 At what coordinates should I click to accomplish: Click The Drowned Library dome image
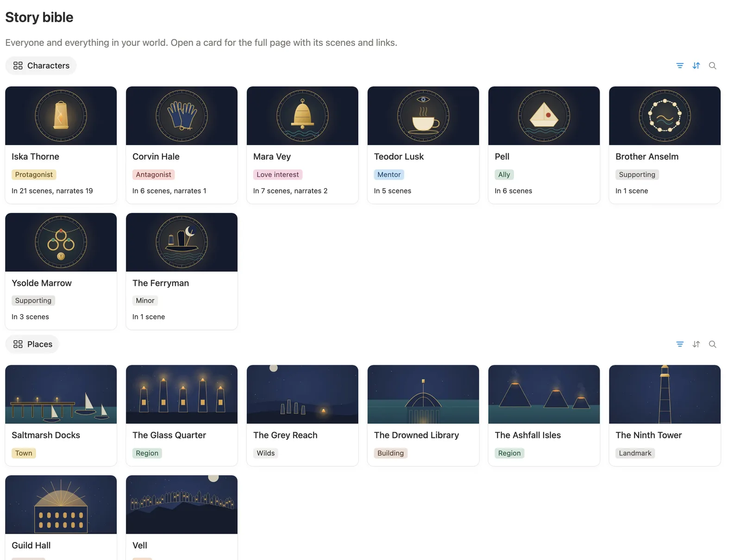pos(423,394)
